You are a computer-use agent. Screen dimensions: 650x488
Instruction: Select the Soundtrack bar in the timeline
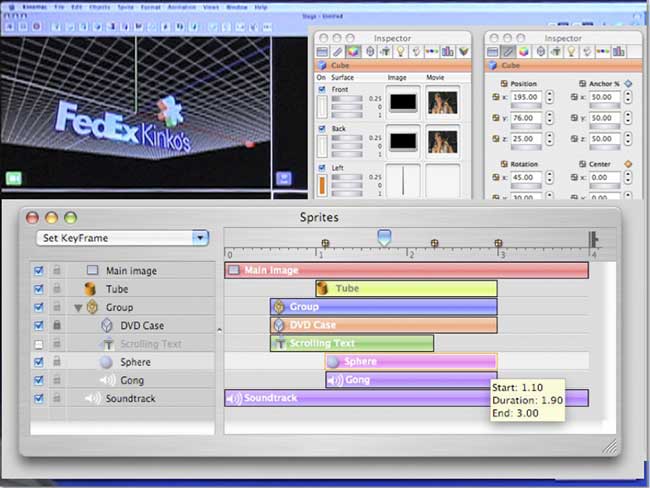[x=406, y=398]
